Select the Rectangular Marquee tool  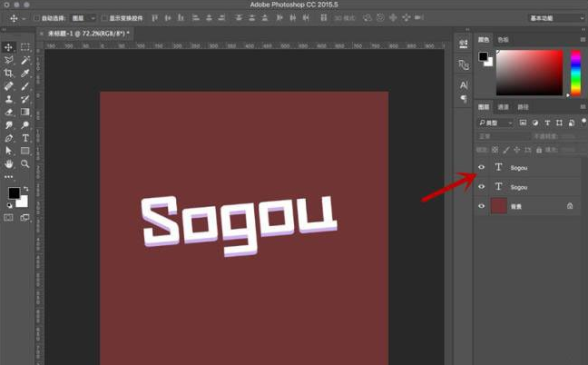pos(25,47)
